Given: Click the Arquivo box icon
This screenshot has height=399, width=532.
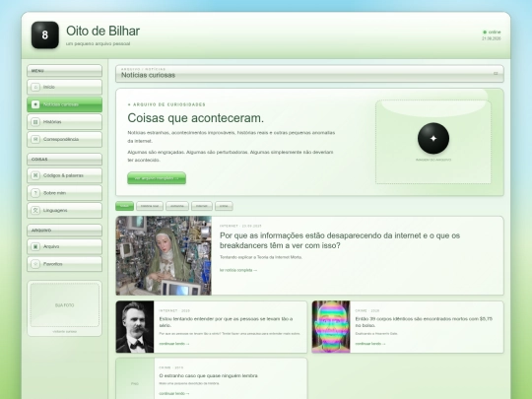Looking at the screenshot, I should click(35, 246).
